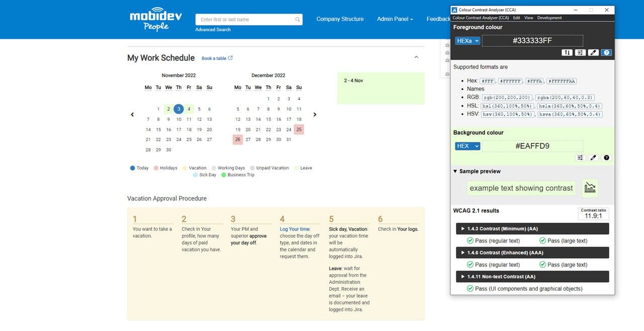
Task: Open the HEX background format dropdown
Action: tap(467, 146)
